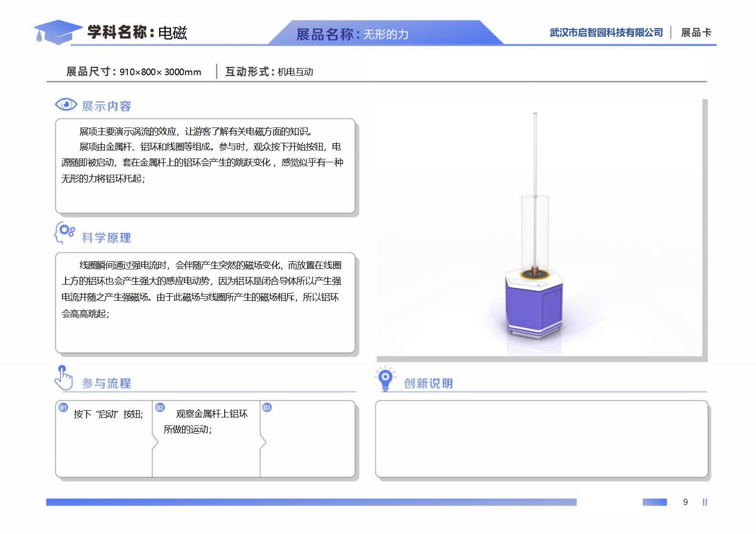Click the step text 观察金属杆上铝环
Screen dimensions: 756x534
pyautogui.click(x=212, y=414)
